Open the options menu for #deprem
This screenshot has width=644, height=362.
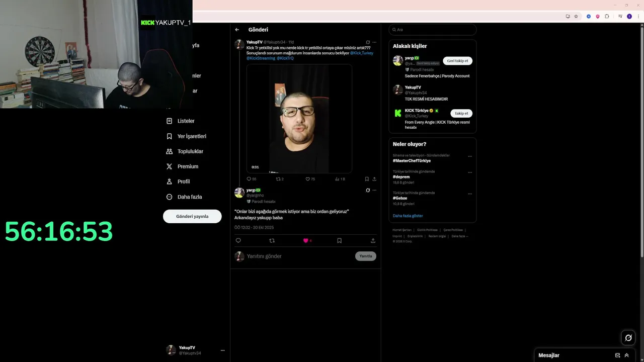[470, 172]
